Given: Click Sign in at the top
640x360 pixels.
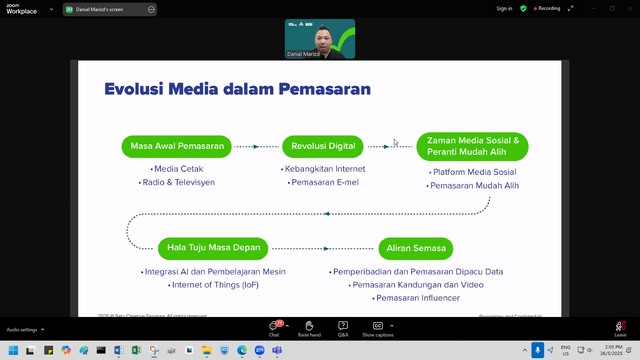Looking at the screenshot, I should tap(504, 9).
